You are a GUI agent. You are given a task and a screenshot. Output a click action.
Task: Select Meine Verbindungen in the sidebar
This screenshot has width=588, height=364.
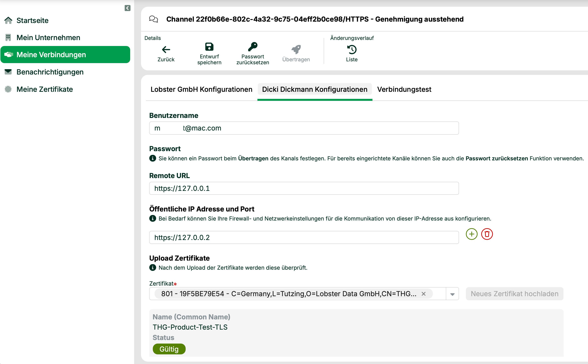click(65, 55)
